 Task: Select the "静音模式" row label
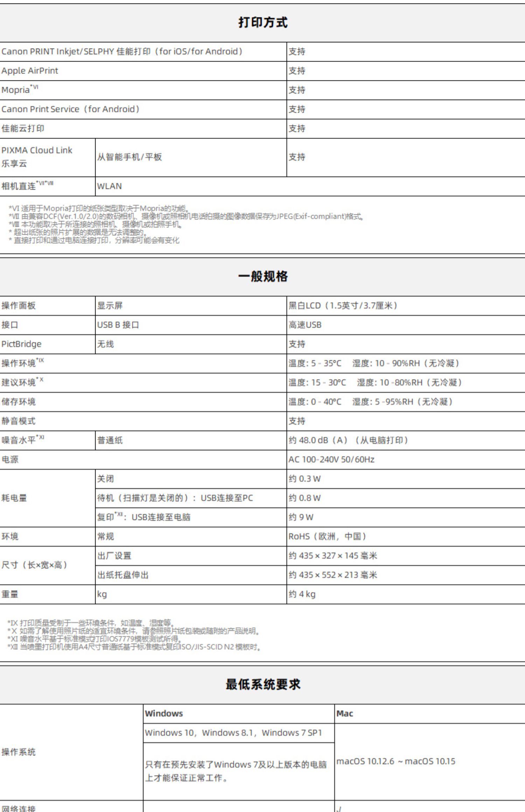(19, 421)
